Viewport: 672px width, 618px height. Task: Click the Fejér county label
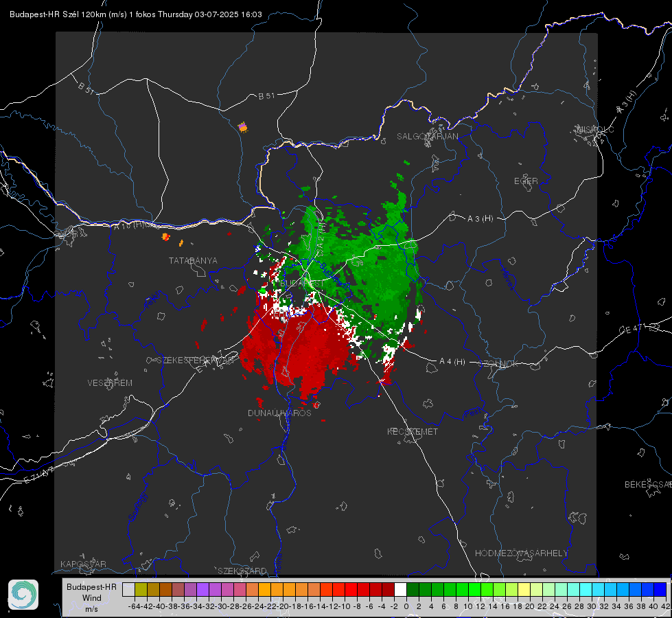click(153, 300)
